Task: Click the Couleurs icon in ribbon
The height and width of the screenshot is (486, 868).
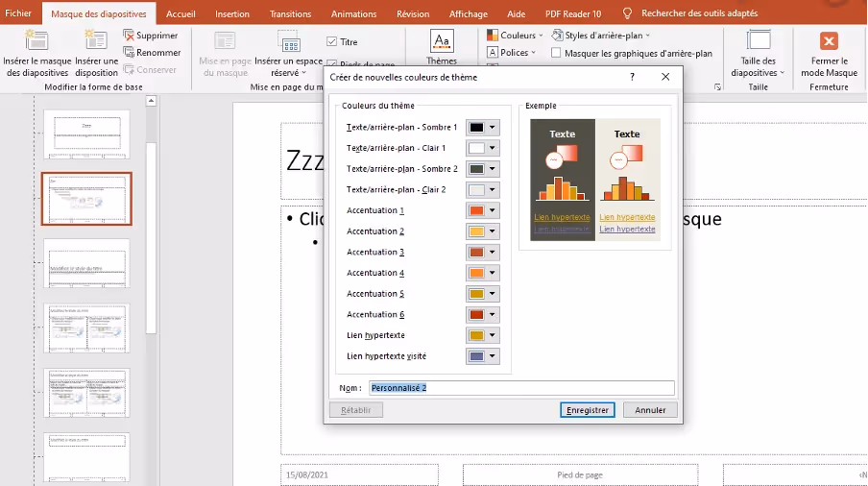Action: click(x=493, y=35)
